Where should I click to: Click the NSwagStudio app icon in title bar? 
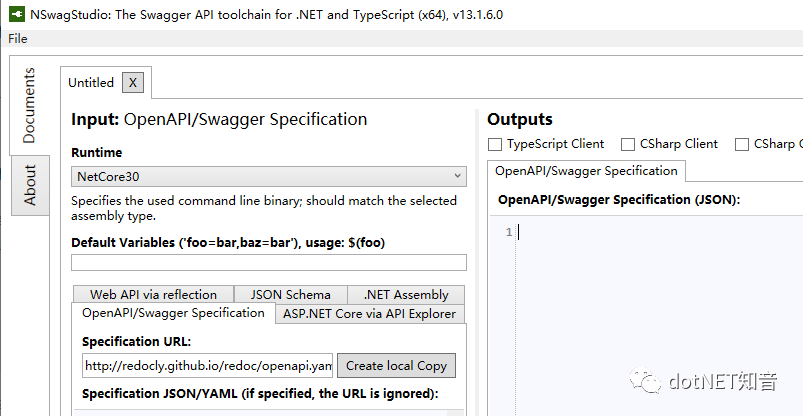click(17, 14)
